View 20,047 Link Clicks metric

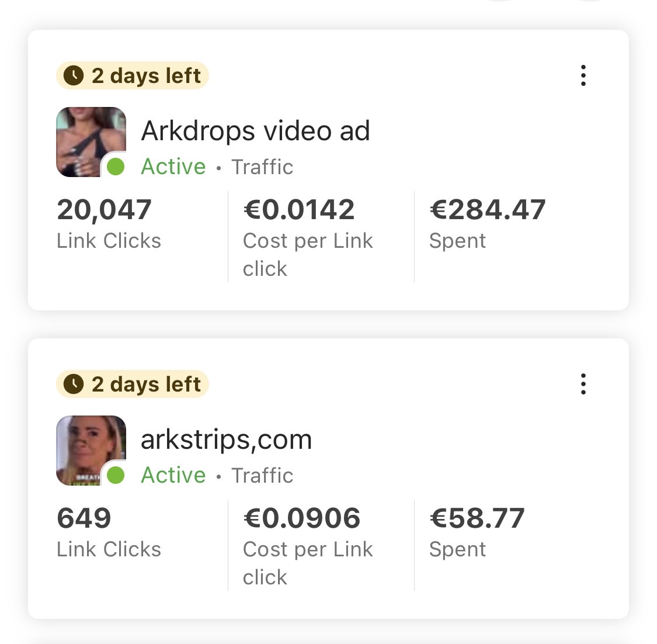coord(109,224)
